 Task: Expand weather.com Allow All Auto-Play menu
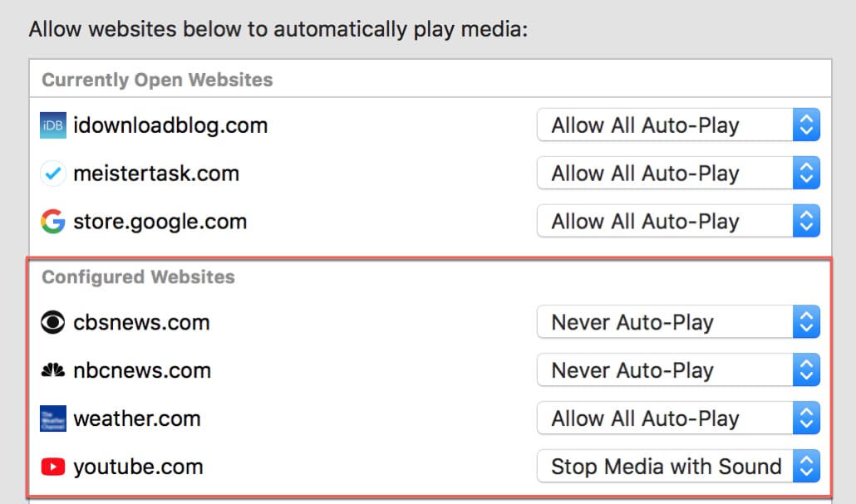click(x=678, y=418)
